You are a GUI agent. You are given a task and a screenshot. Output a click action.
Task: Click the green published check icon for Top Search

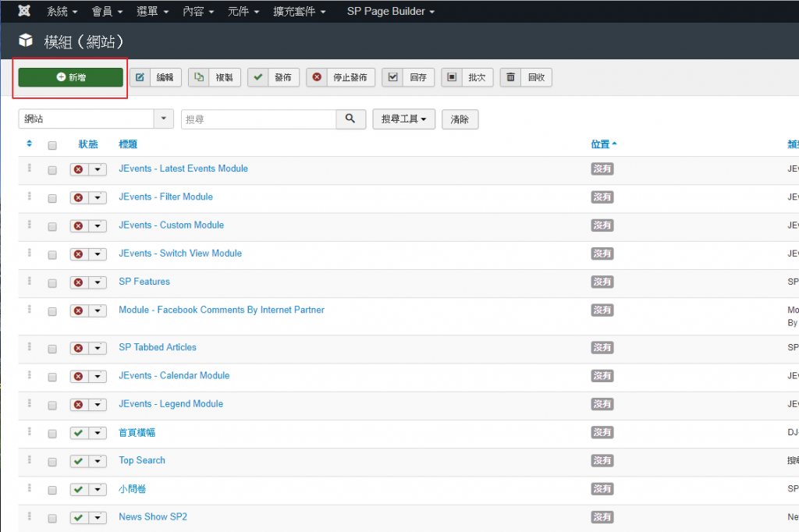click(x=78, y=462)
